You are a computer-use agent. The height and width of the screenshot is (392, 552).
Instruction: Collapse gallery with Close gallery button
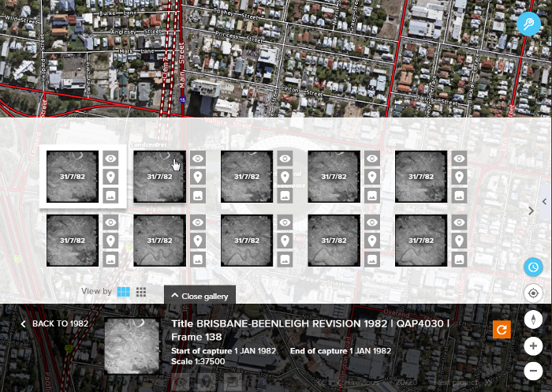(x=200, y=297)
